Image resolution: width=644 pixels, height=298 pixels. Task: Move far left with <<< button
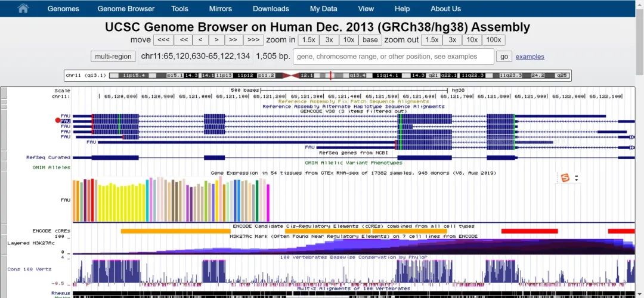click(x=163, y=40)
